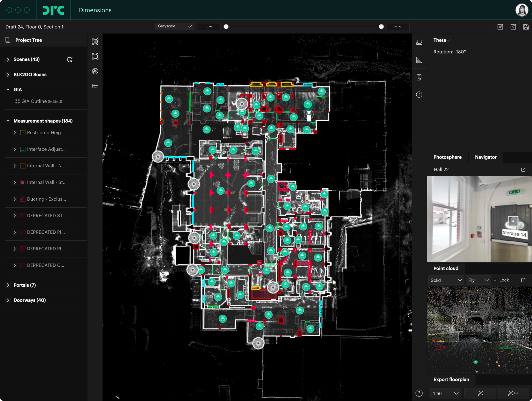Click the save disk icon
532x401 pixels.
(x=526, y=27)
